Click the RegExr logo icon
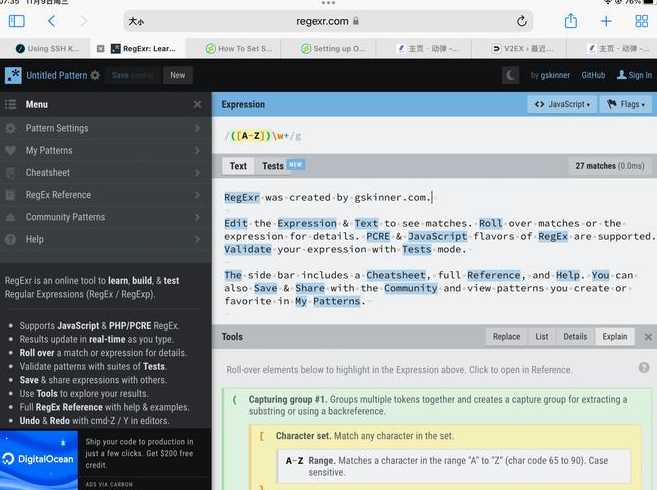Image resolution: width=657 pixels, height=490 pixels. point(13,75)
